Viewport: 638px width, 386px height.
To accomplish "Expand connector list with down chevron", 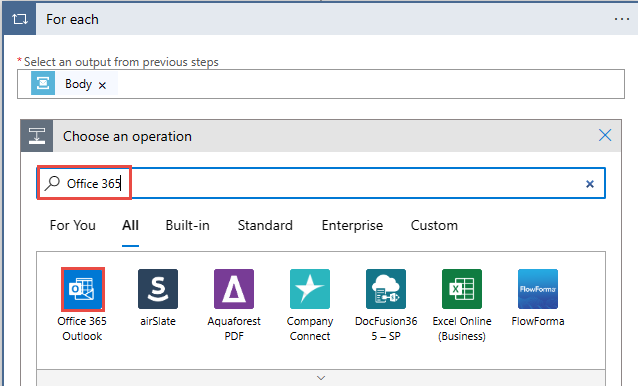I will click(321, 378).
